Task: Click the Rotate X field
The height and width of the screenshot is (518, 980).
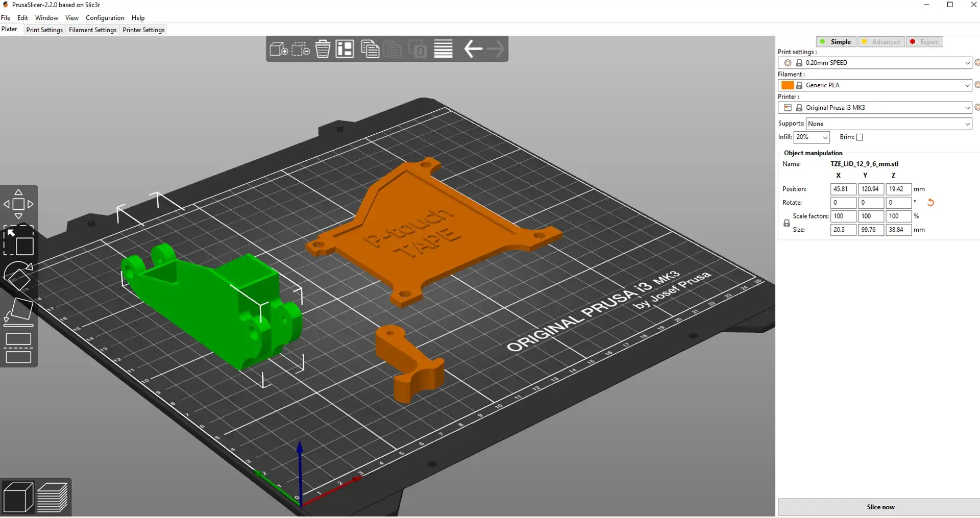Action: click(x=843, y=203)
